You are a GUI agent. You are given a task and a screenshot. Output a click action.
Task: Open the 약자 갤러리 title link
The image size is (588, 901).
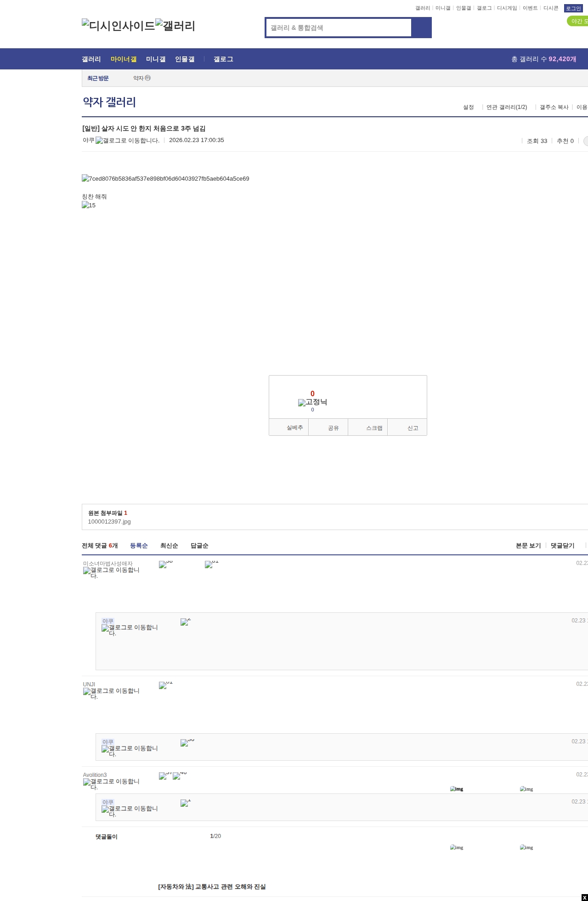point(109,102)
